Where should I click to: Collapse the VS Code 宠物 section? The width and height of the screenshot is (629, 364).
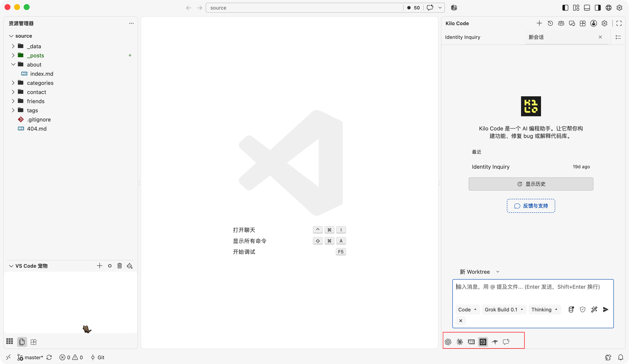click(x=11, y=266)
